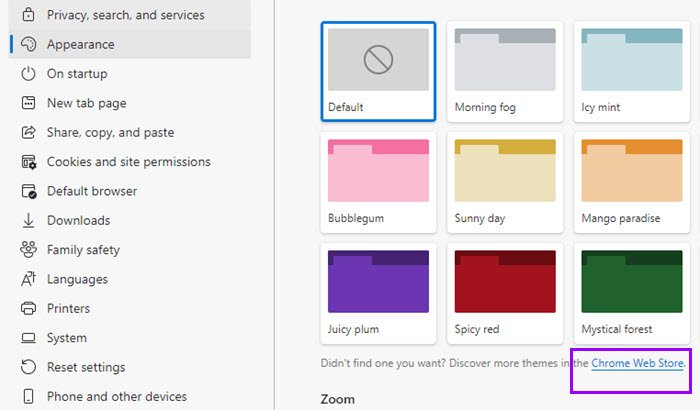Go to On startup settings
Image resolution: width=700 pixels, height=410 pixels.
129,74
